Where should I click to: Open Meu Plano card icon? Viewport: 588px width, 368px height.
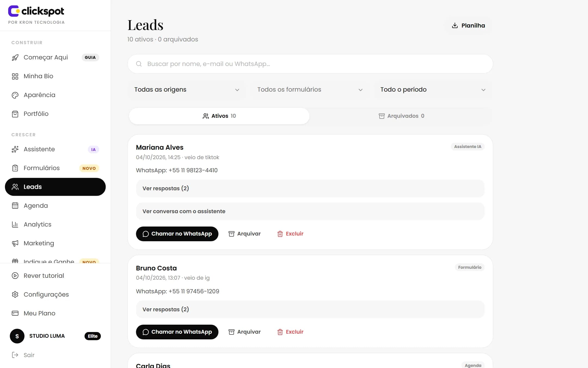[x=15, y=313]
